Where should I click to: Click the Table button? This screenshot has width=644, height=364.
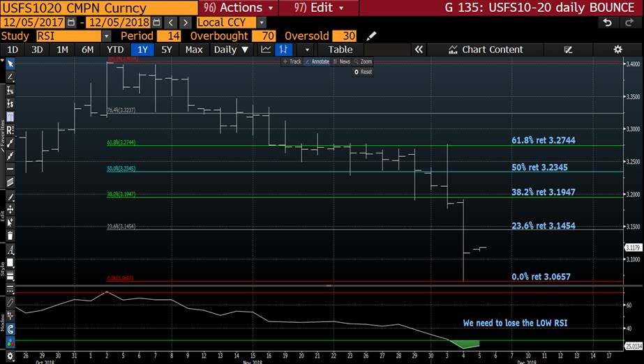click(x=340, y=50)
